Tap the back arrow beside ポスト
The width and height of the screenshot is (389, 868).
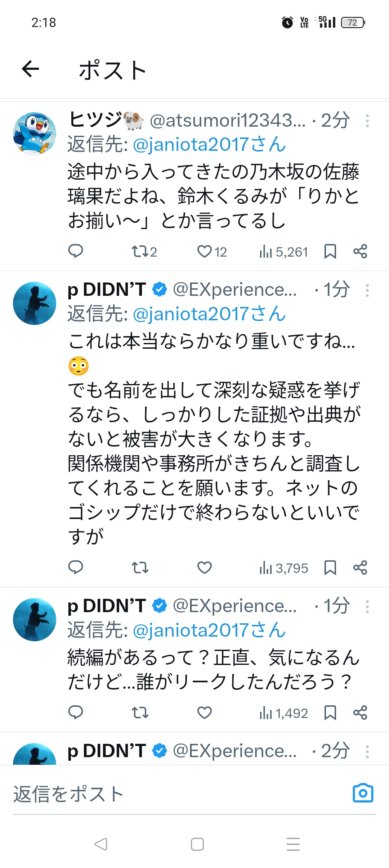(31, 69)
